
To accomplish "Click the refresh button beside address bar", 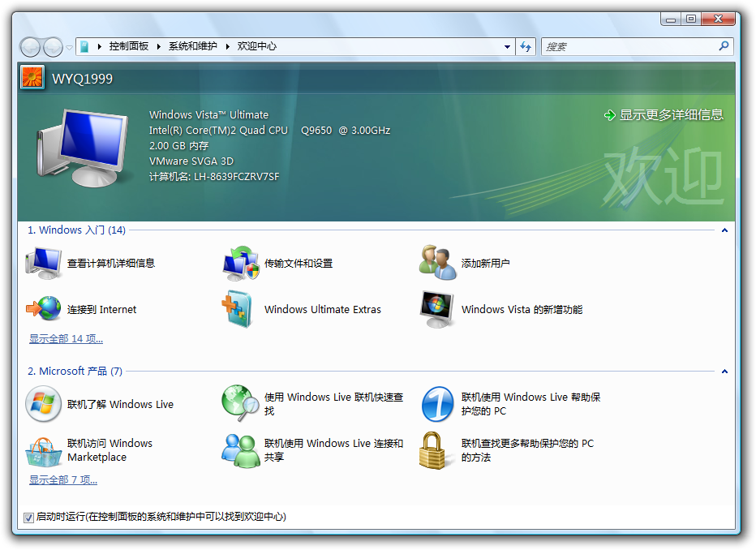I will [x=526, y=47].
